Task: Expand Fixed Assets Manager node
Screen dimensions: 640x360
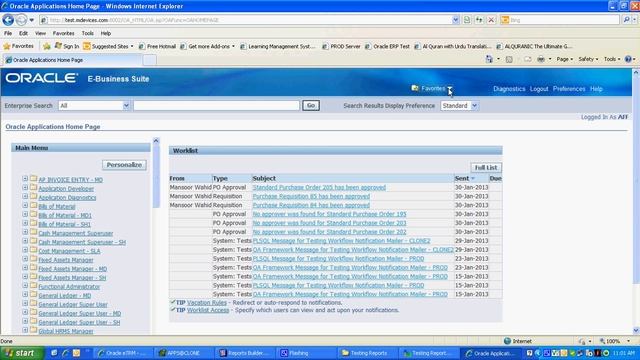Action: (25, 259)
